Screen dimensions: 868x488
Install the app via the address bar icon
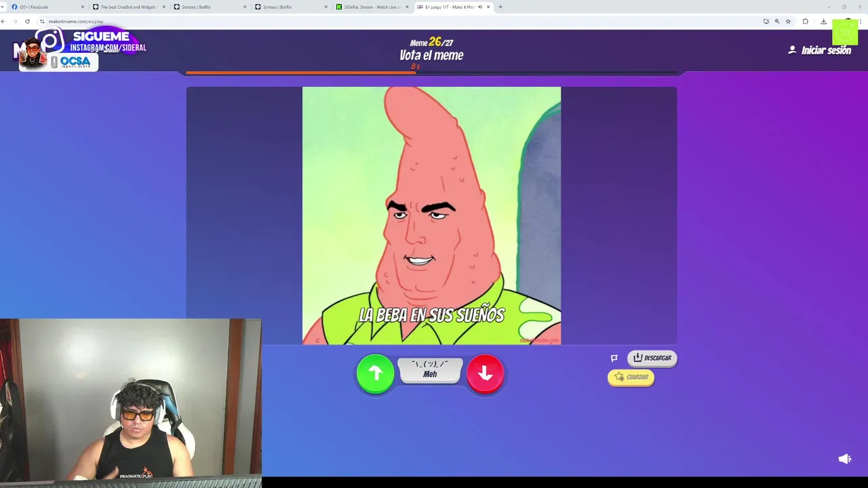pyautogui.click(x=766, y=21)
